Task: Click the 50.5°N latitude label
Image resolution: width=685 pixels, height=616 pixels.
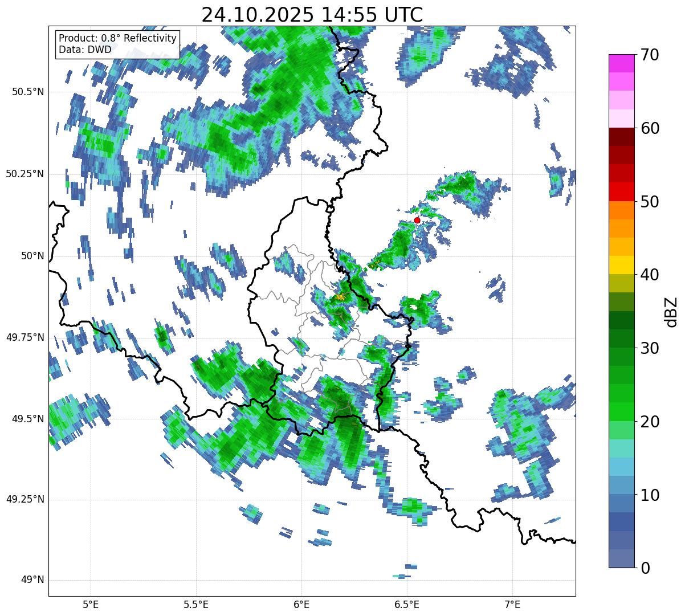Action: tap(28, 92)
